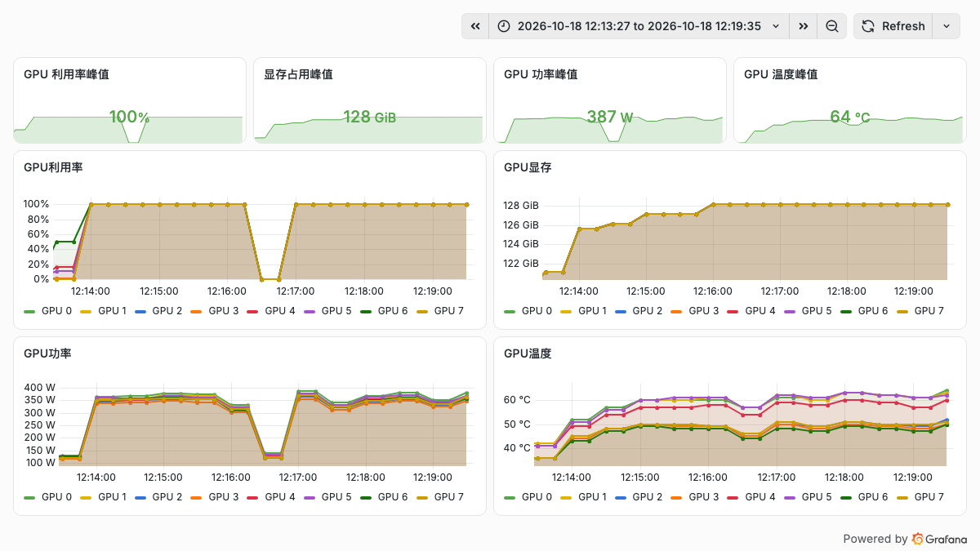Open the time range picker dropdown
Image resolution: width=980 pixels, height=551 pixels.
639,26
